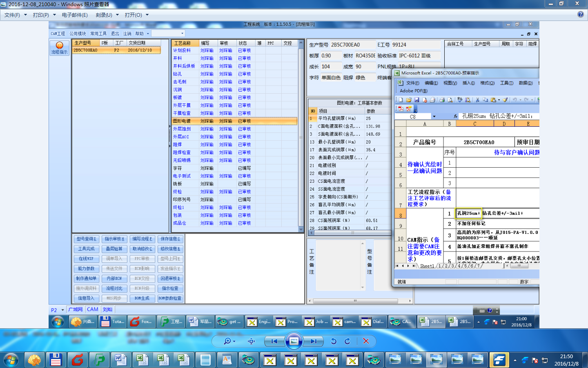
Task: Click the 叠层验算 button
Action: pyautogui.click(x=114, y=249)
